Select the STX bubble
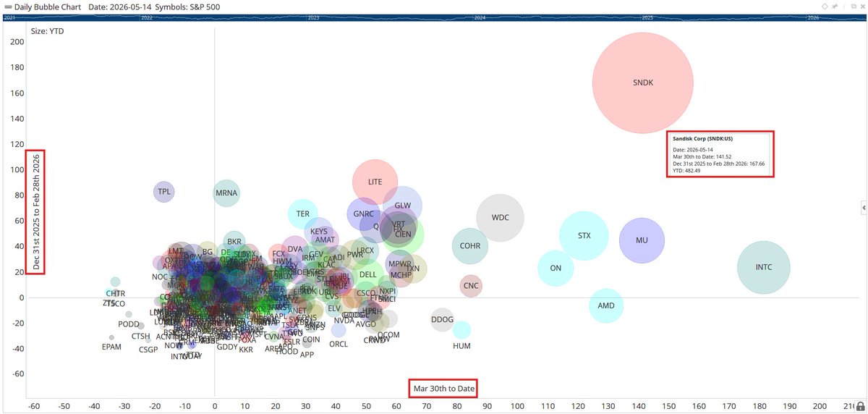This screenshot has width=868, height=414. point(584,235)
